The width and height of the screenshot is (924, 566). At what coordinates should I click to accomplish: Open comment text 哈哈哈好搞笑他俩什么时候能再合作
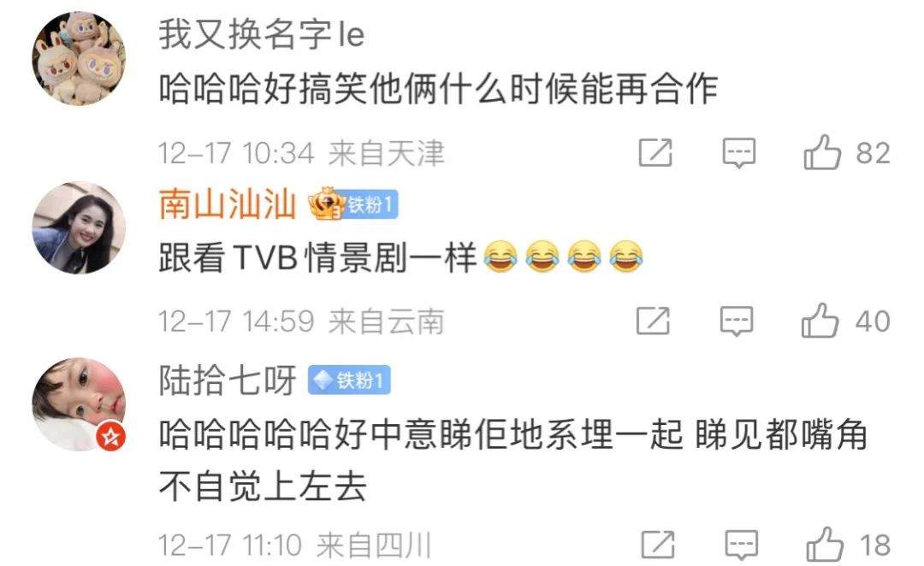(x=438, y=90)
